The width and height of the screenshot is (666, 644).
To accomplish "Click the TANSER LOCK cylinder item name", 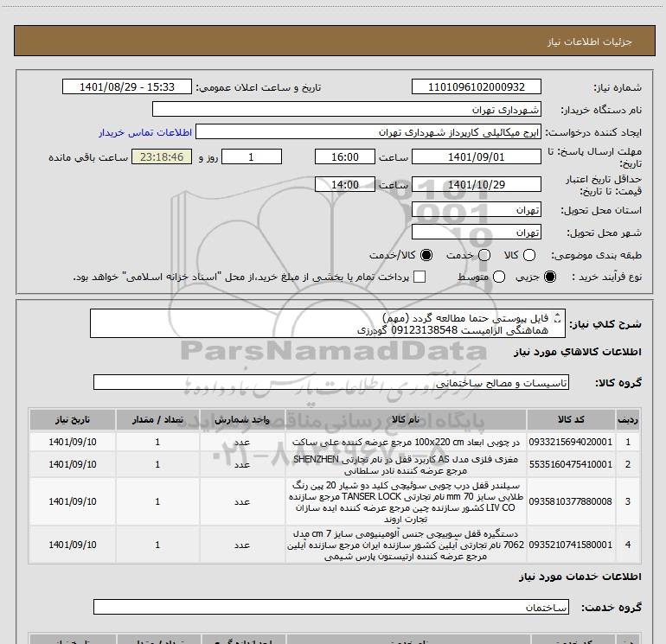I will (x=406, y=501).
